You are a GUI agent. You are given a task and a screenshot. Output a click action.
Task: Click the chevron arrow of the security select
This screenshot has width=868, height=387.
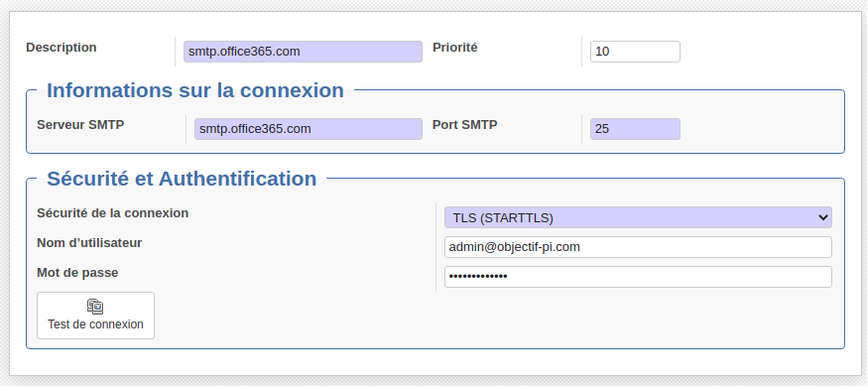822,217
